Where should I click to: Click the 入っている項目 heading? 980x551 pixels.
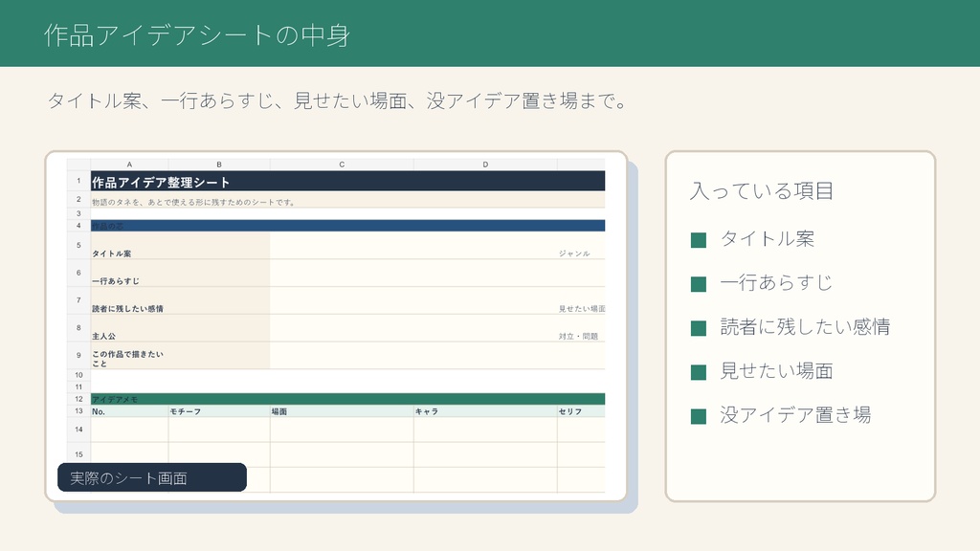pyautogui.click(x=762, y=190)
